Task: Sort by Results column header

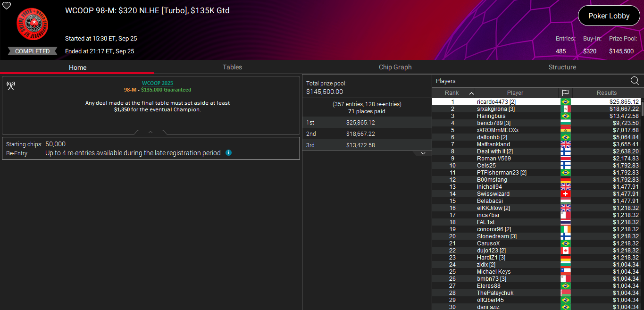Action: coord(606,93)
